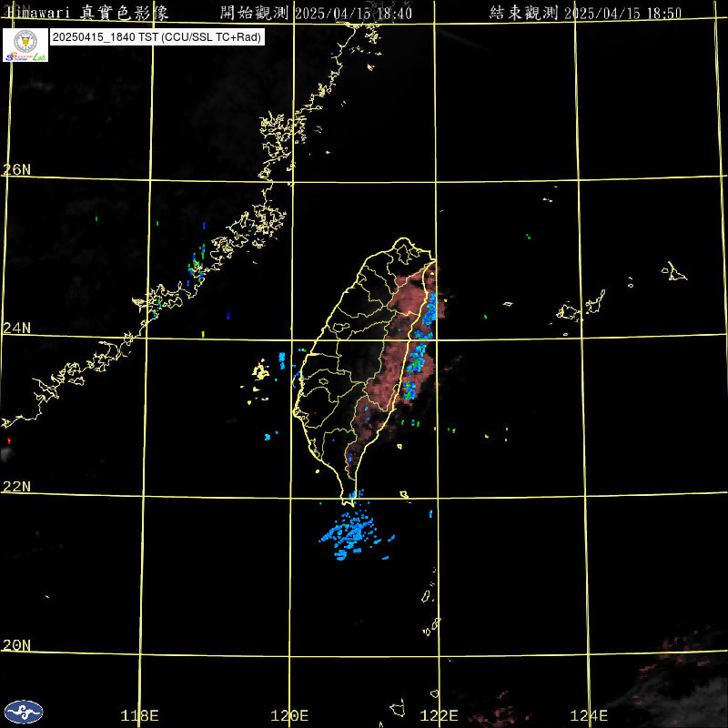Screen dimensions: 728x728
Task: Click the 24N latitude label
Action: click(x=16, y=328)
